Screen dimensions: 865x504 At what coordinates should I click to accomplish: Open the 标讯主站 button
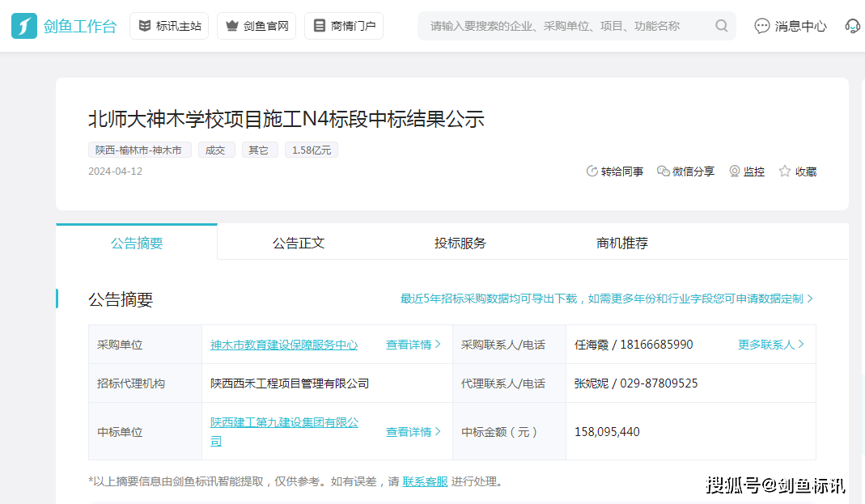(169, 26)
